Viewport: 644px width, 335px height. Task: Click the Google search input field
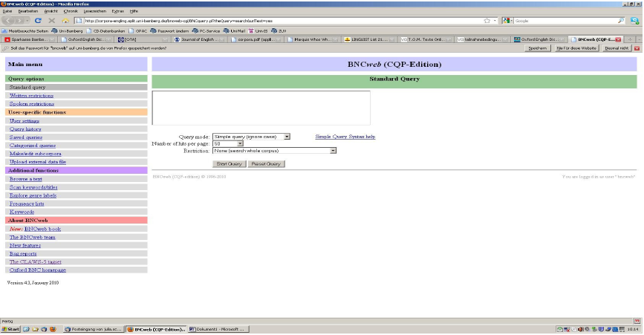(565, 21)
